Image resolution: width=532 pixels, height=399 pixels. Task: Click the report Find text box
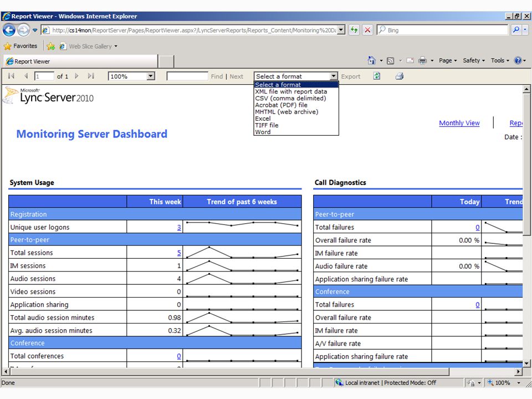(187, 76)
